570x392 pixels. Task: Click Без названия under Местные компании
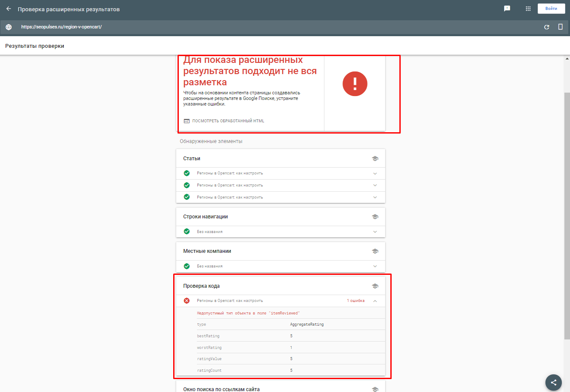[210, 266]
